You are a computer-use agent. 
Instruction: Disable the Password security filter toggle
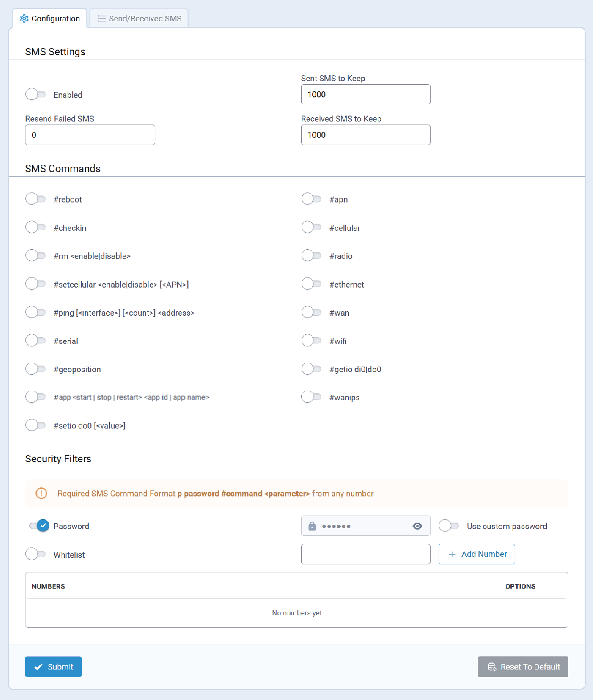[x=39, y=526]
